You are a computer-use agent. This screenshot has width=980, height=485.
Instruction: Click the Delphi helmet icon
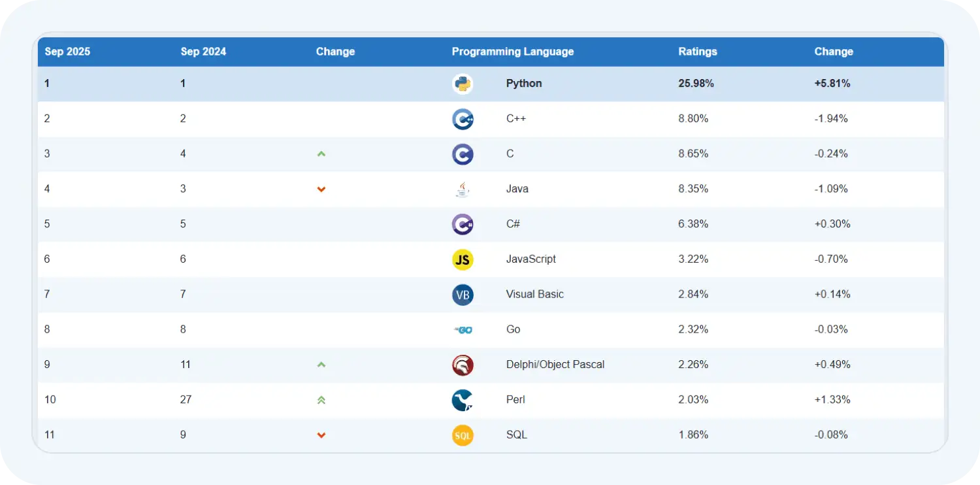463,365
